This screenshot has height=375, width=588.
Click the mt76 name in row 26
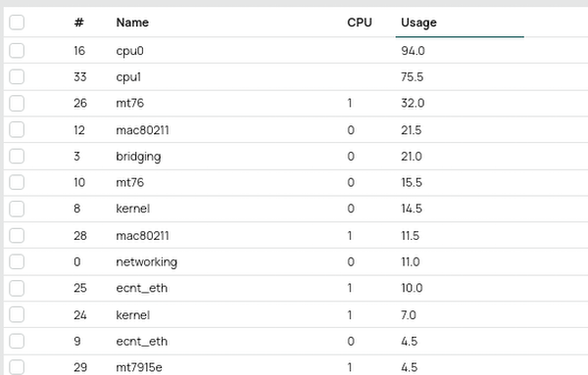(x=129, y=103)
